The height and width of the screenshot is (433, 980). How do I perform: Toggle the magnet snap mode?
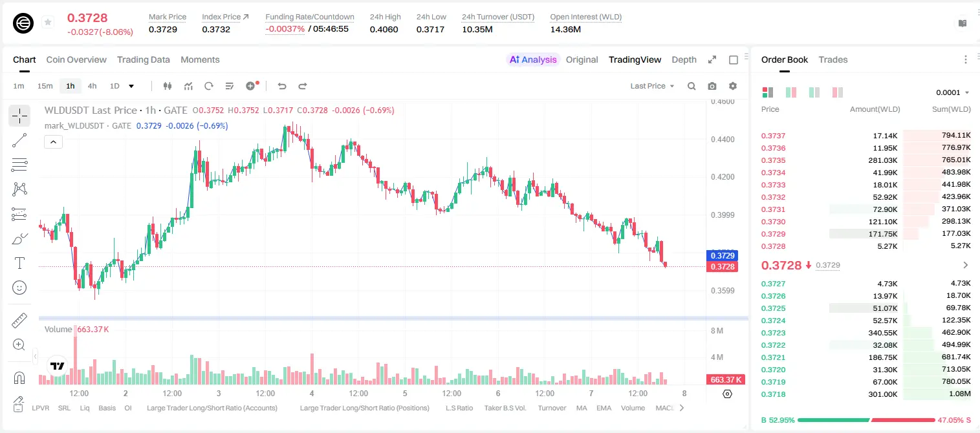point(19,378)
